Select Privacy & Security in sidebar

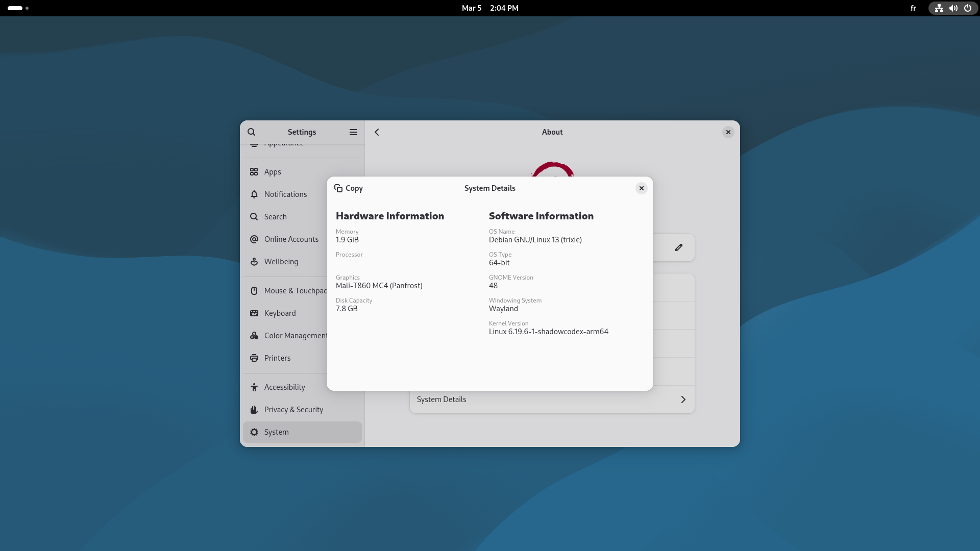pos(293,410)
